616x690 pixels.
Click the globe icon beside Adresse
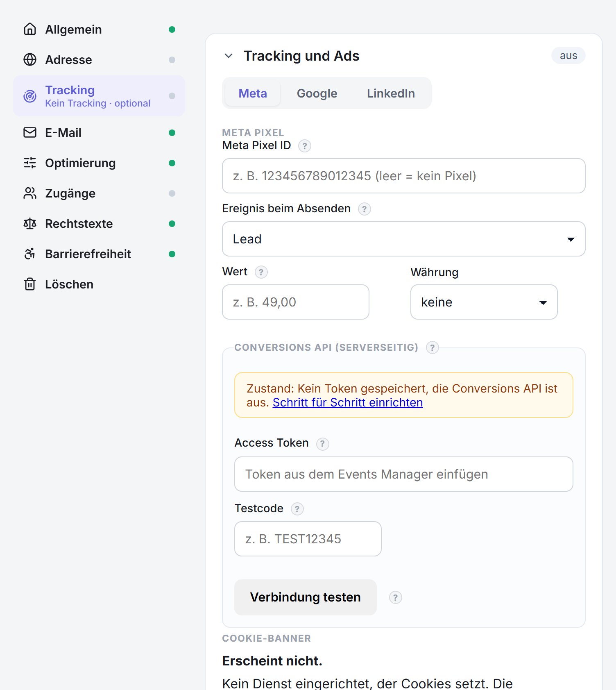[30, 60]
